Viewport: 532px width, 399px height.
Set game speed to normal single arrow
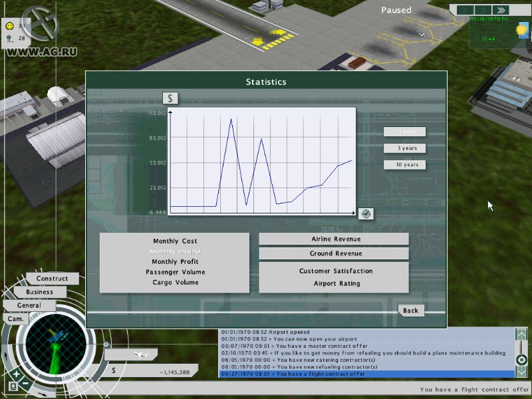pyautogui.click(x=466, y=10)
